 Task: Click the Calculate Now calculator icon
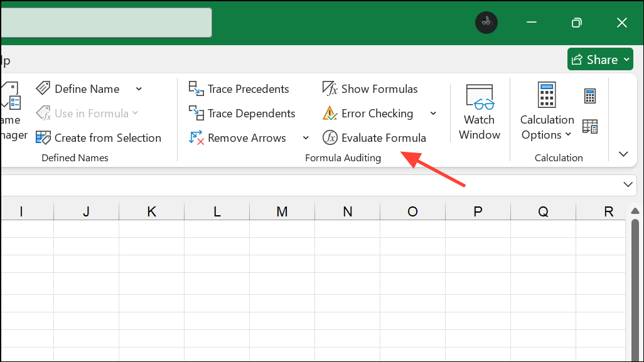[x=589, y=95]
